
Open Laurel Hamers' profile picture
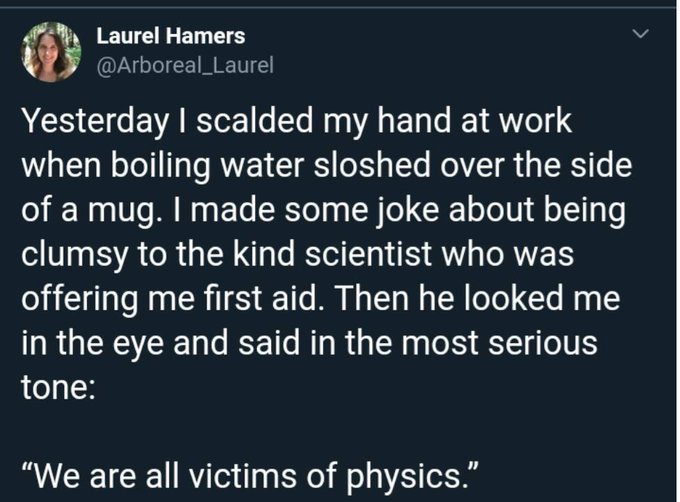51,52
